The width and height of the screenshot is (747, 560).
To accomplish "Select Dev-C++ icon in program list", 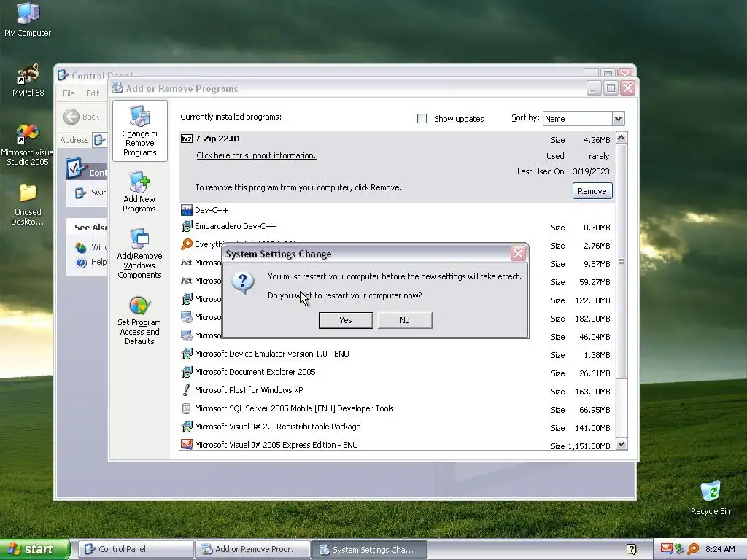I will [187, 210].
